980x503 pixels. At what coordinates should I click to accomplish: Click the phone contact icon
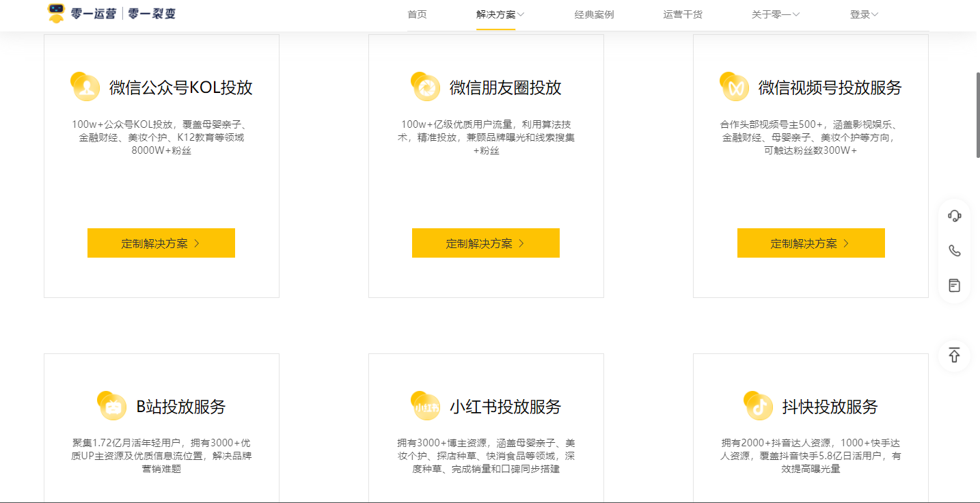pos(955,251)
